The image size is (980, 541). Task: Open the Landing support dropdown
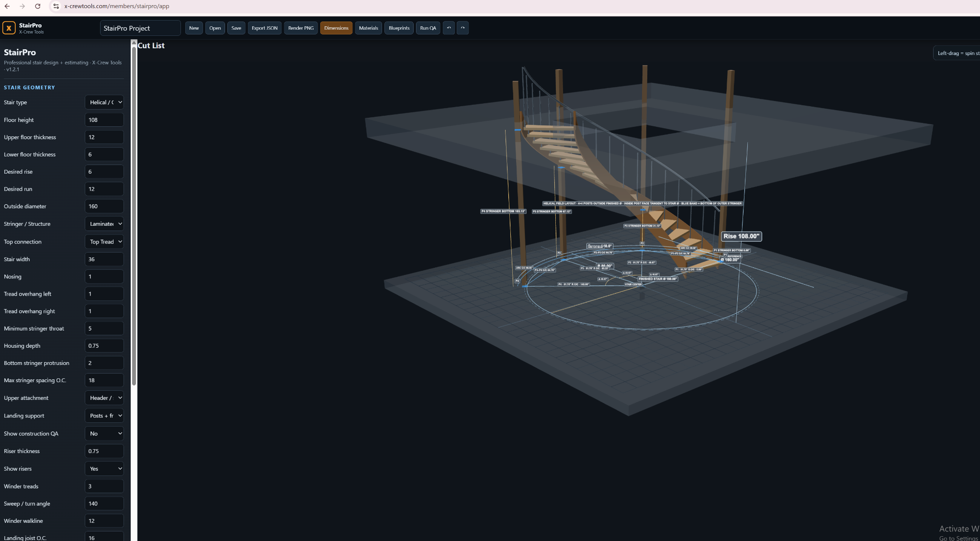[x=104, y=416]
